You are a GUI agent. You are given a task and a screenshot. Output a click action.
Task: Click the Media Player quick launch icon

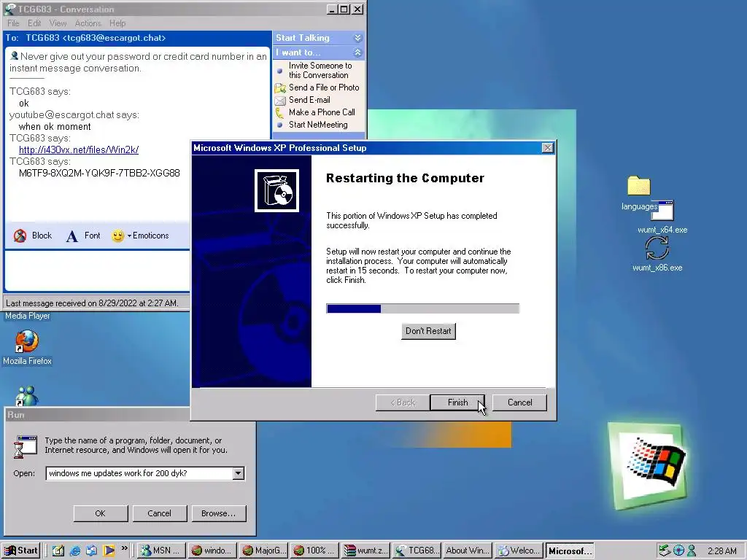tap(109, 551)
